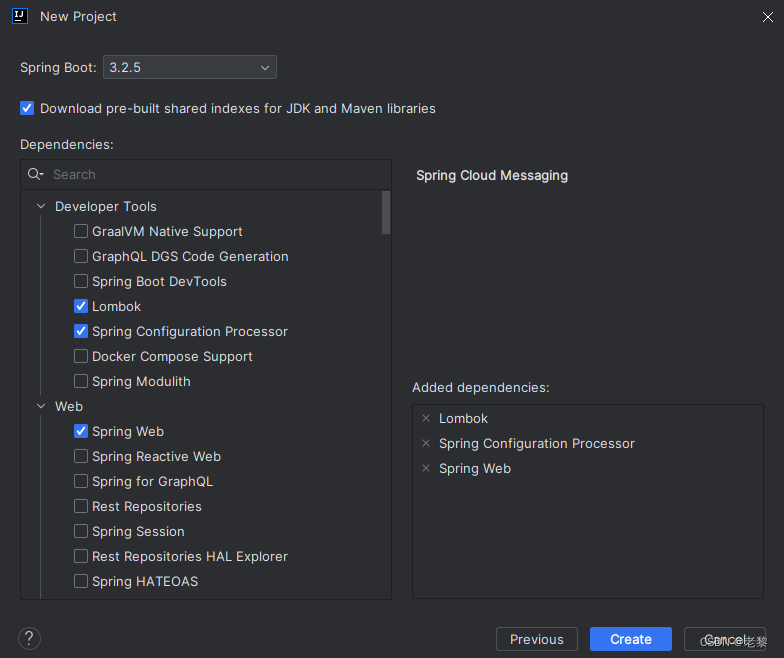This screenshot has width=784, height=658.
Task: Enable Docker Compose Support
Action: click(80, 356)
